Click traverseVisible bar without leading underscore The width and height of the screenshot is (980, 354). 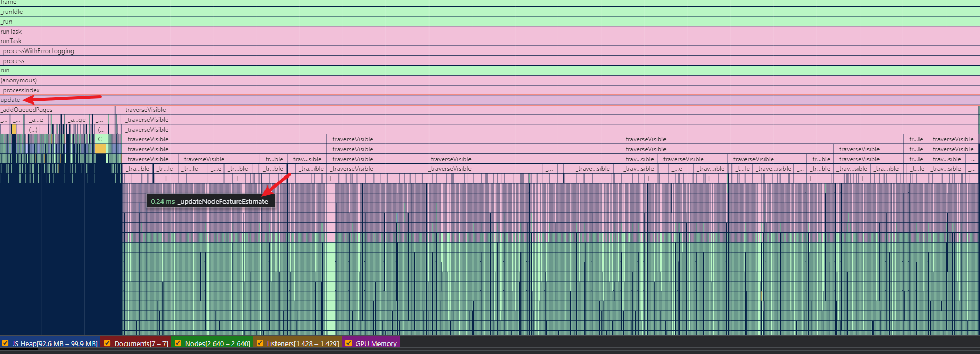(x=550, y=110)
